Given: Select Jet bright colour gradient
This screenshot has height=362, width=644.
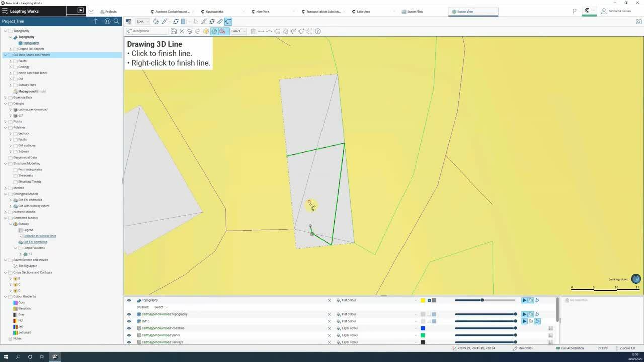Looking at the screenshot, I should 25,332.
